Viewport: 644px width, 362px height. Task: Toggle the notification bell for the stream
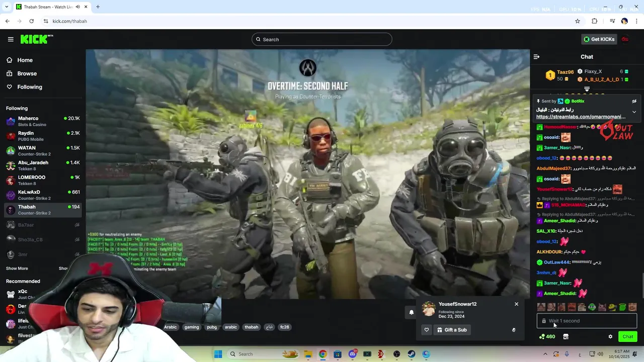411,312
